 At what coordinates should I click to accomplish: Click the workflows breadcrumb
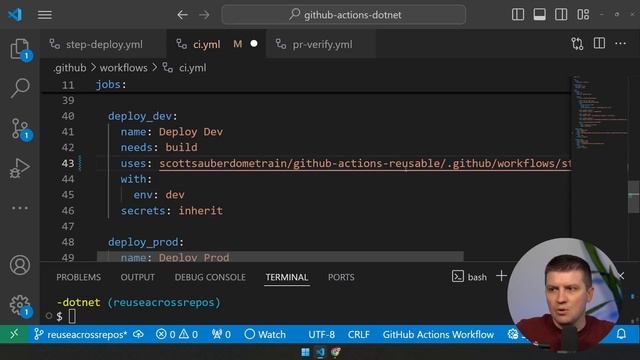(x=124, y=68)
